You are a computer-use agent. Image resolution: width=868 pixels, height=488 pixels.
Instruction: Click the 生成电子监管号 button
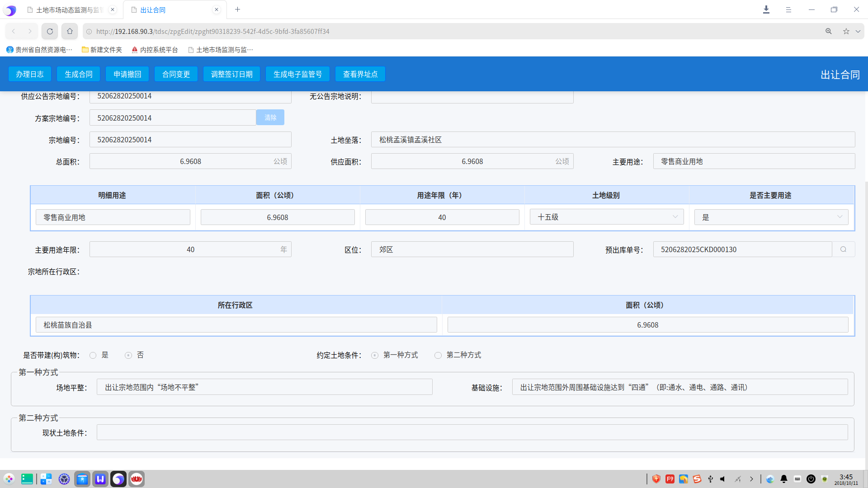coord(297,74)
